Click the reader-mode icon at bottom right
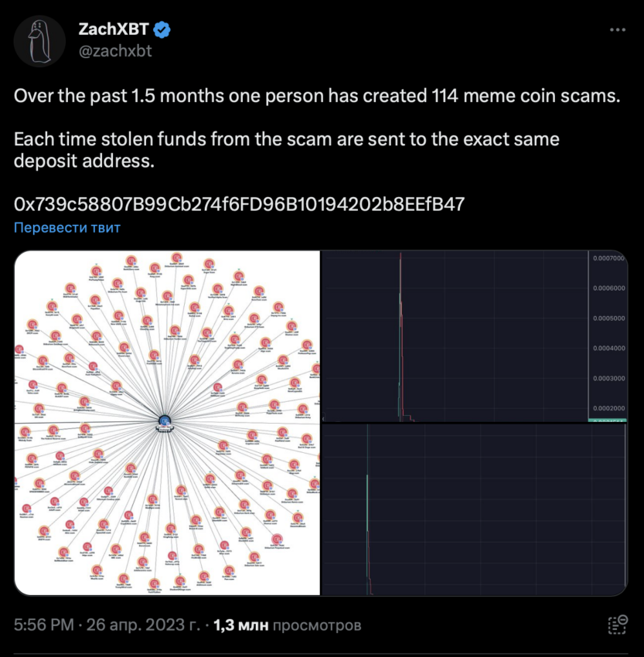Screen dimensions: 644x657 (x=618, y=625)
